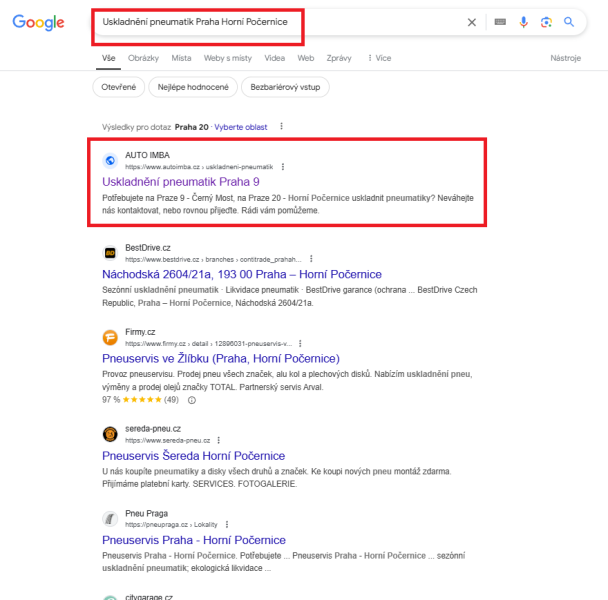The width and height of the screenshot is (608, 600).
Task: Open Nástroje search tools
Action: 565,58
